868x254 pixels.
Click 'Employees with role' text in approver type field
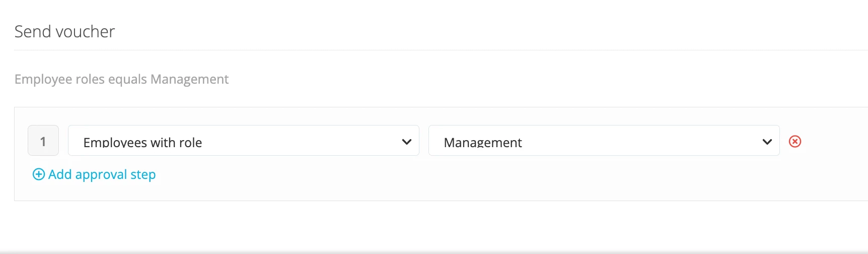click(x=142, y=143)
